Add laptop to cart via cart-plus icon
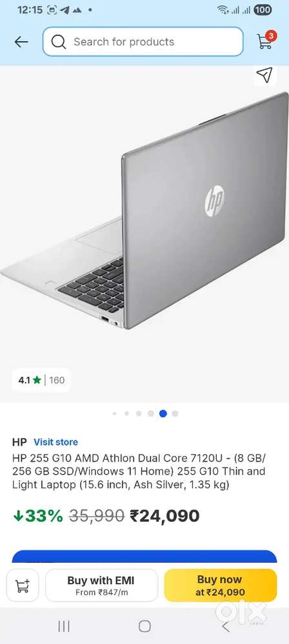 (22, 585)
